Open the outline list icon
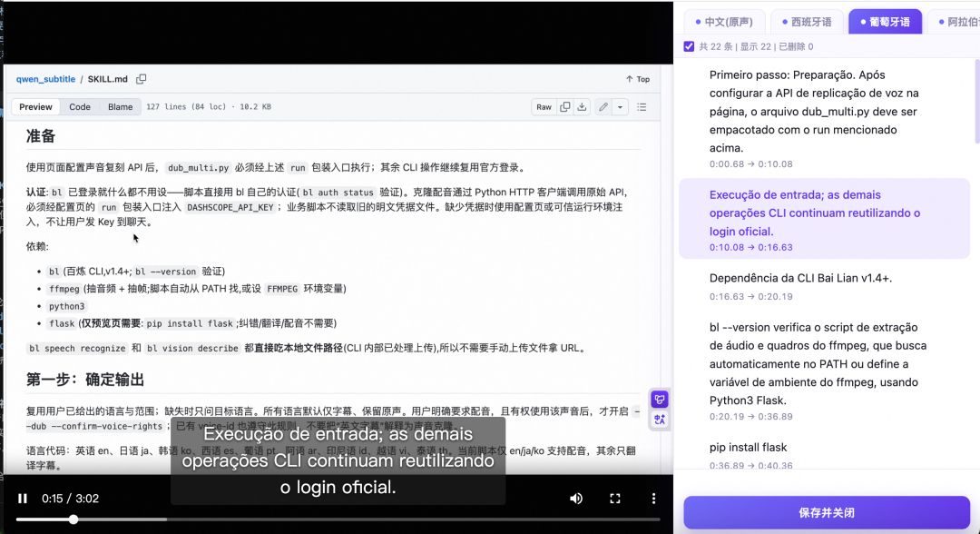980x534 pixels. (x=642, y=107)
